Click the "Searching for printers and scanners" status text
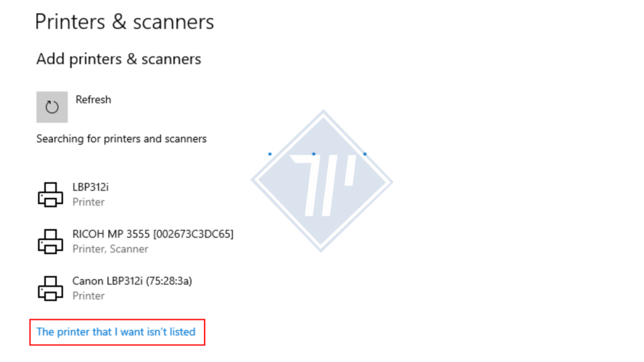The height and width of the screenshot is (362, 644). pos(121,138)
